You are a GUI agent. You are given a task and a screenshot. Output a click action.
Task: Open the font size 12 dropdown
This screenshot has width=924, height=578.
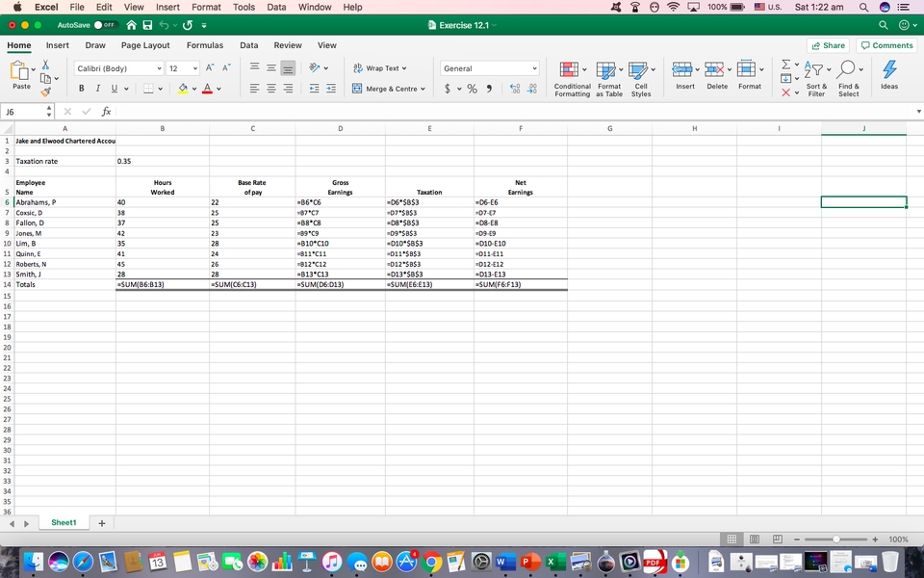tap(195, 68)
